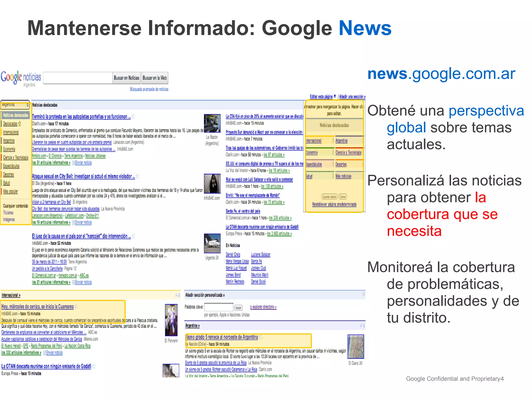The image size is (532, 399).
Task: Open the Argentina edition dropdown
Action: [x=15, y=105]
